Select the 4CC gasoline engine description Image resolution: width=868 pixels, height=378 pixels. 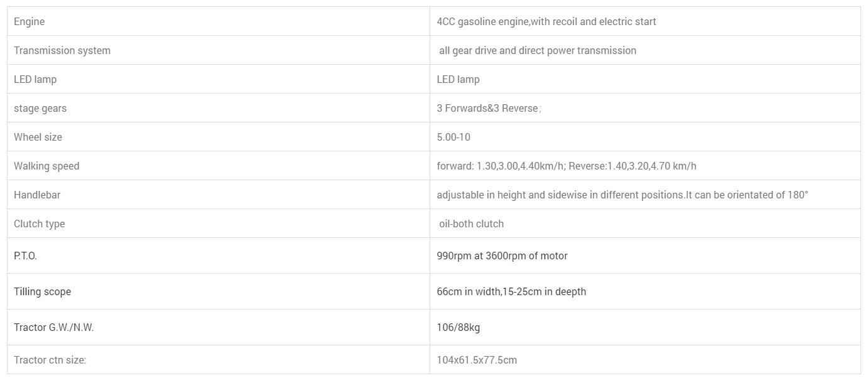point(546,21)
